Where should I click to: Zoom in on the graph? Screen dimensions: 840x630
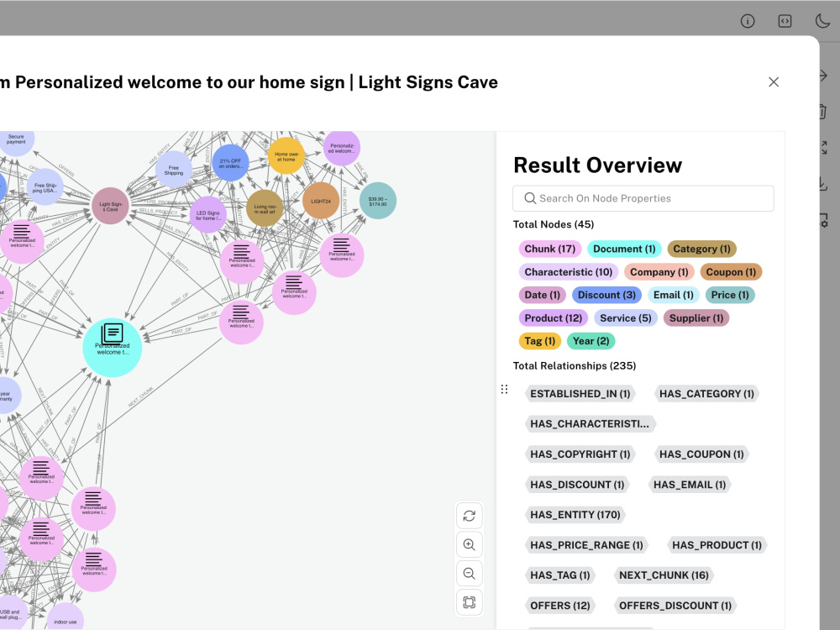click(x=470, y=545)
